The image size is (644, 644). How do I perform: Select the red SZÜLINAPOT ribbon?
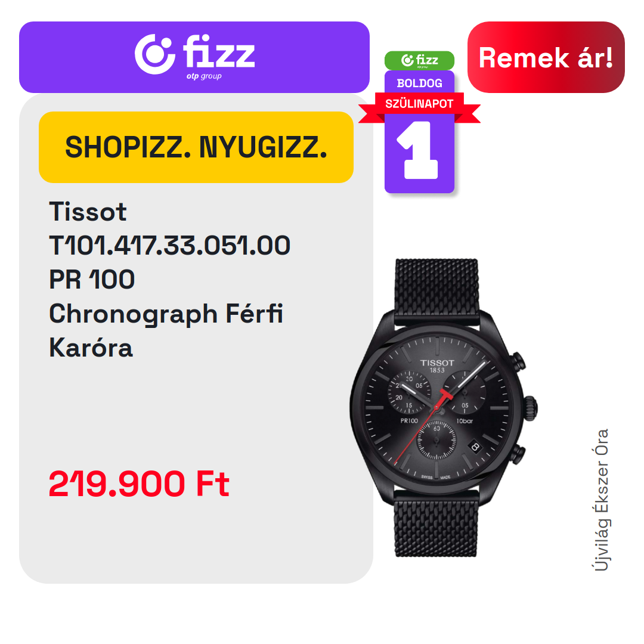tap(419, 104)
